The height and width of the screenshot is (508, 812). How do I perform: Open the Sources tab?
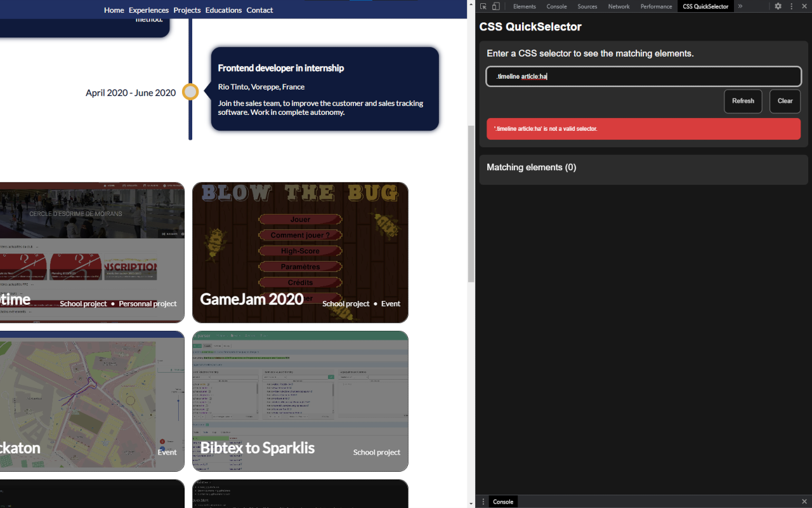587,6
